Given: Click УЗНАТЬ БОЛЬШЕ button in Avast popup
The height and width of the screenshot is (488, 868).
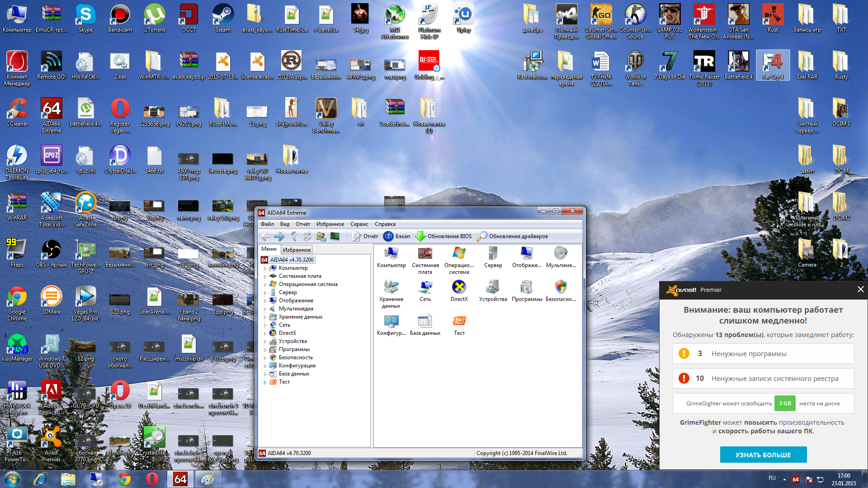Looking at the screenshot, I should click(x=763, y=455).
